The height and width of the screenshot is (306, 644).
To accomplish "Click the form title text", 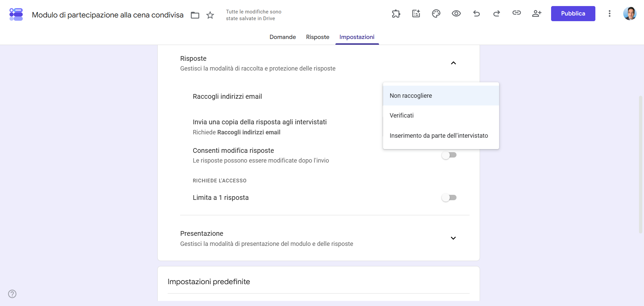I will pyautogui.click(x=108, y=15).
